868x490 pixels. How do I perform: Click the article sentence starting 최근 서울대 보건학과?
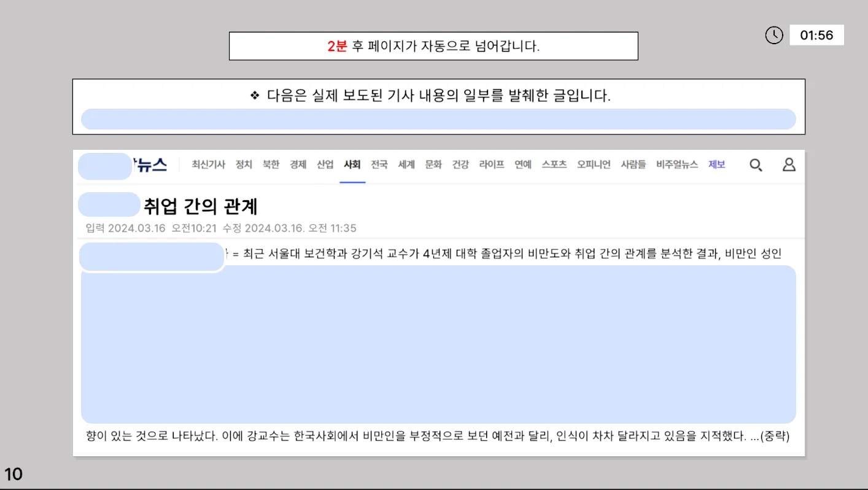[511, 254]
